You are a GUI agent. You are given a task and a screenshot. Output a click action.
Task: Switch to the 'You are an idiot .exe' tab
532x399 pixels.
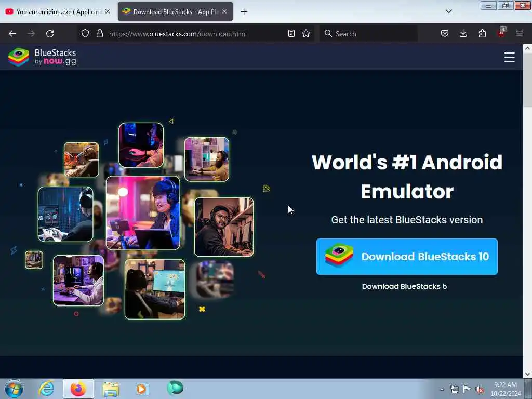(58, 12)
